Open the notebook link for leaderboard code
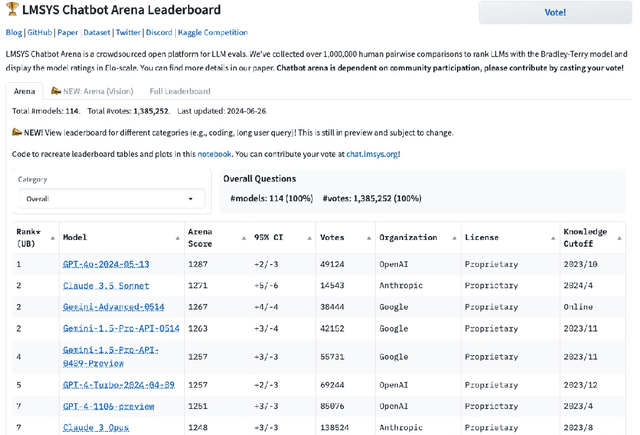Viewport: 640px width, 435px height. (x=214, y=154)
